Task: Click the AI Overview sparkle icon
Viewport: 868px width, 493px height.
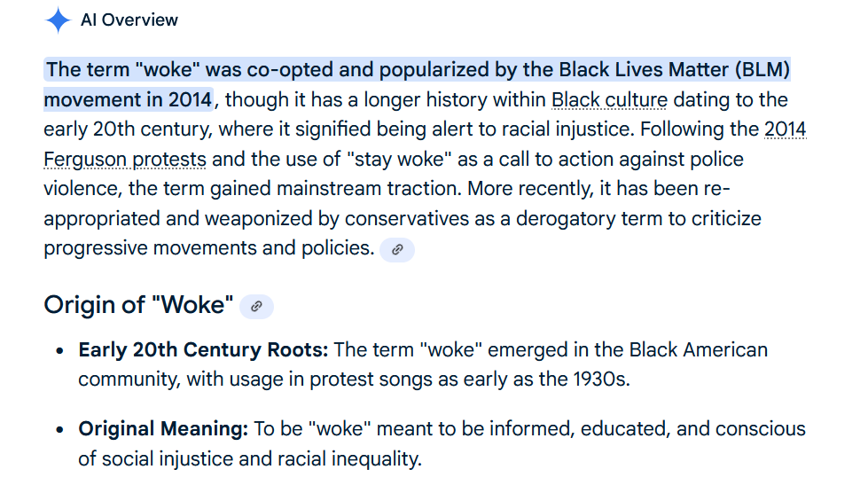Action: [58, 20]
